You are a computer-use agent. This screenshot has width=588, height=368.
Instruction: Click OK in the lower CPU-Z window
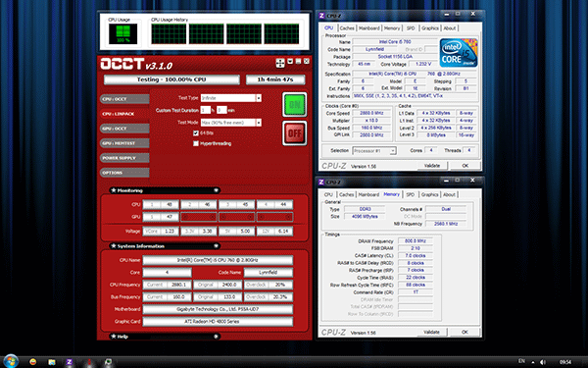[465, 332]
